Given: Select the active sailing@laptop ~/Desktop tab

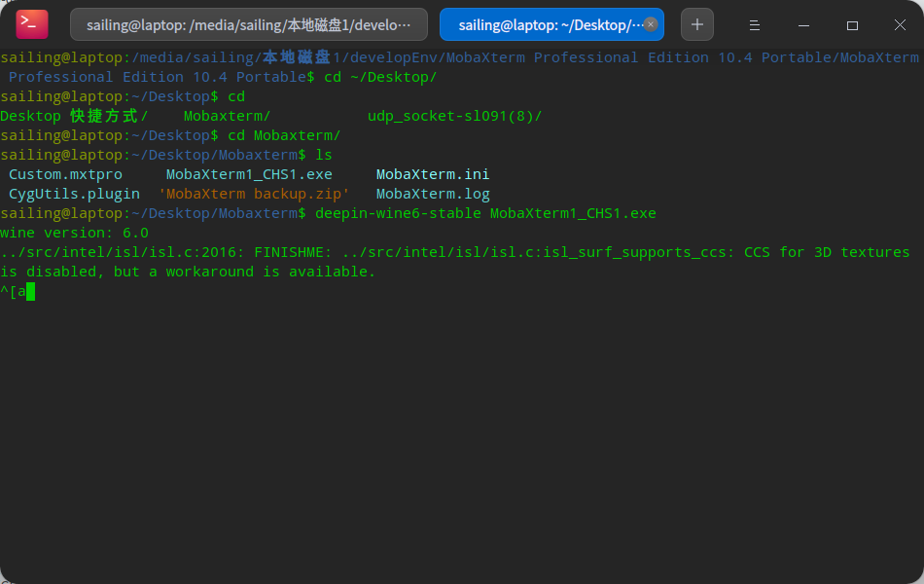Looking at the screenshot, I should pyautogui.click(x=545, y=24).
